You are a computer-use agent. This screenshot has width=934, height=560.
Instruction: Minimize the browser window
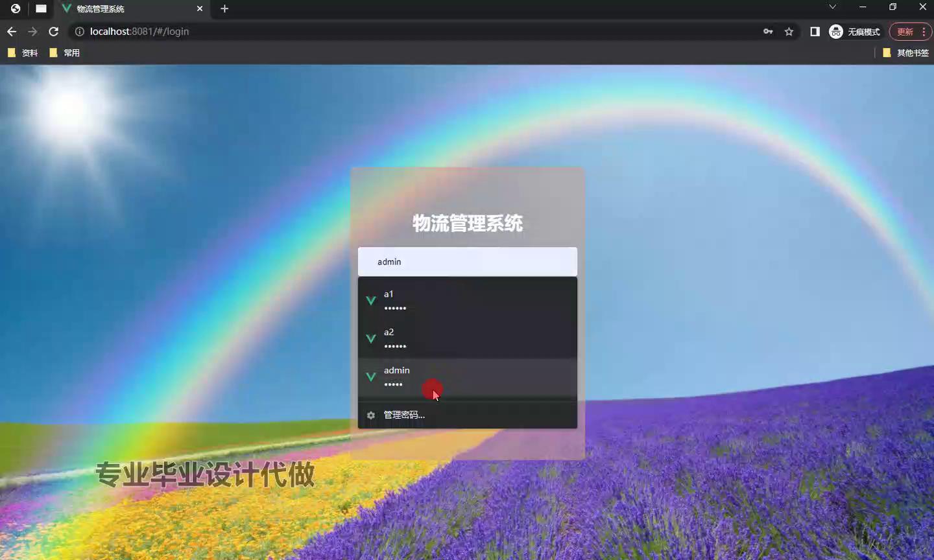click(x=863, y=6)
